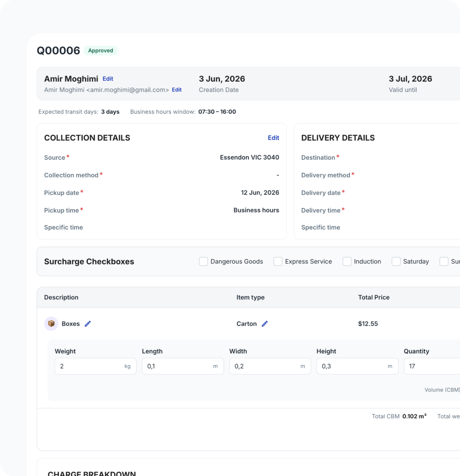Click the Total Price column header
This screenshot has height=476, width=460.
(374, 297)
